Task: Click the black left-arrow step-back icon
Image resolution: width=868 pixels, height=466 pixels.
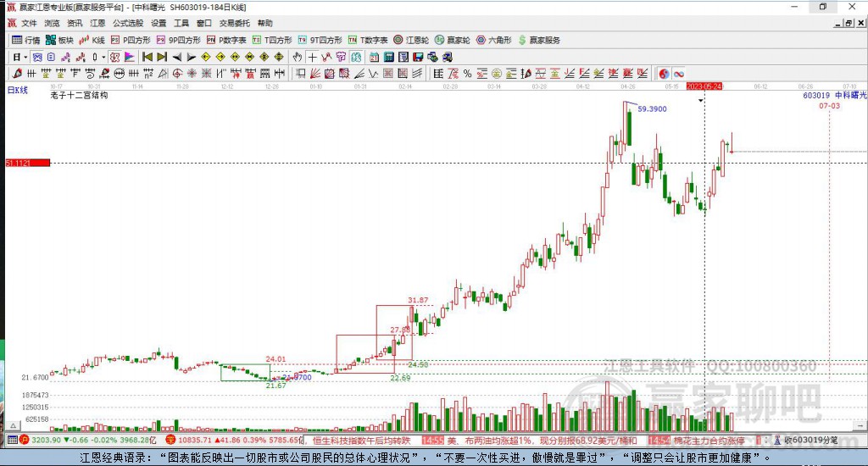Action: click(176, 57)
